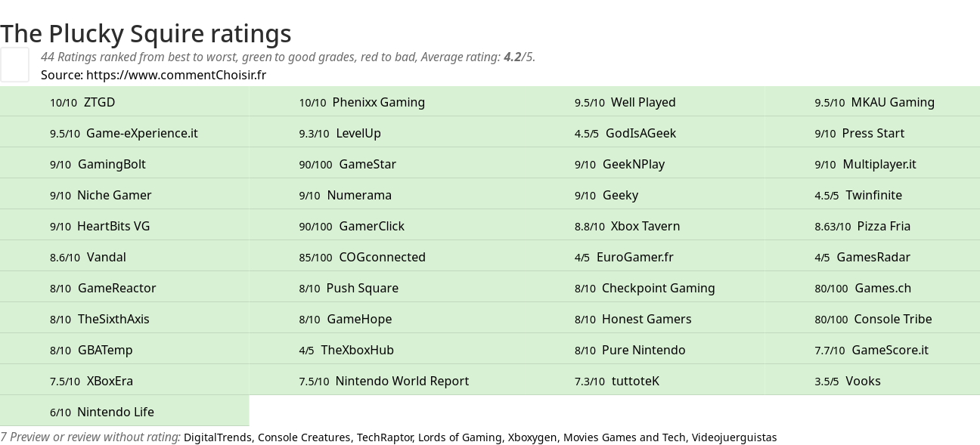Open the DigitalTrends unrated review
This screenshot has width=980, height=445.
coord(218,437)
